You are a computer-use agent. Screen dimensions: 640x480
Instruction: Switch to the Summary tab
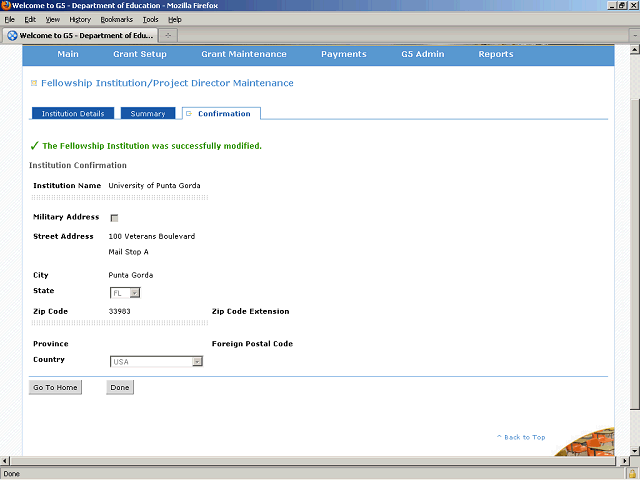[x=148, y=113]
